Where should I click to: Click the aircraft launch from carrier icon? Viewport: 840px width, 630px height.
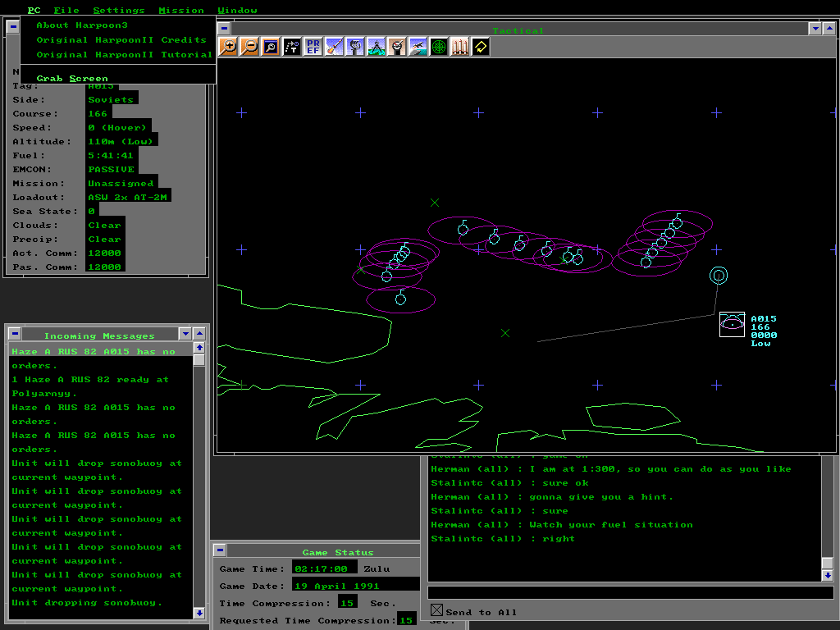tap(418, 47)
